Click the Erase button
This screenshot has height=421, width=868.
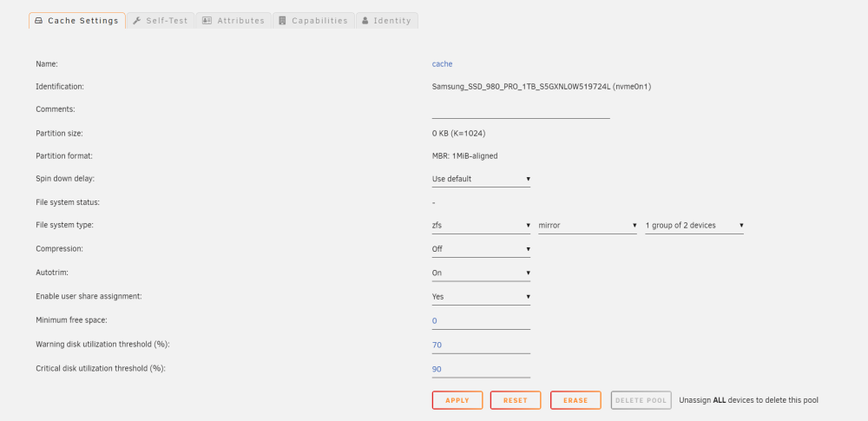[x=575, y=400]
